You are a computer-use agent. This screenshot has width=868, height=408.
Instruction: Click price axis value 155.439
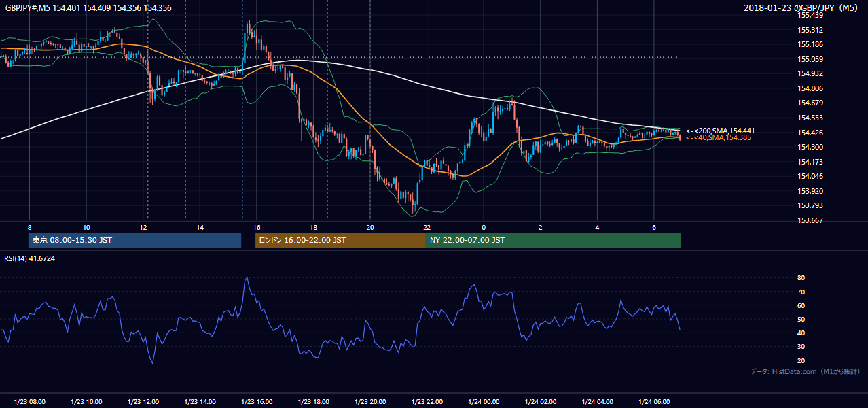click(811, 15)
